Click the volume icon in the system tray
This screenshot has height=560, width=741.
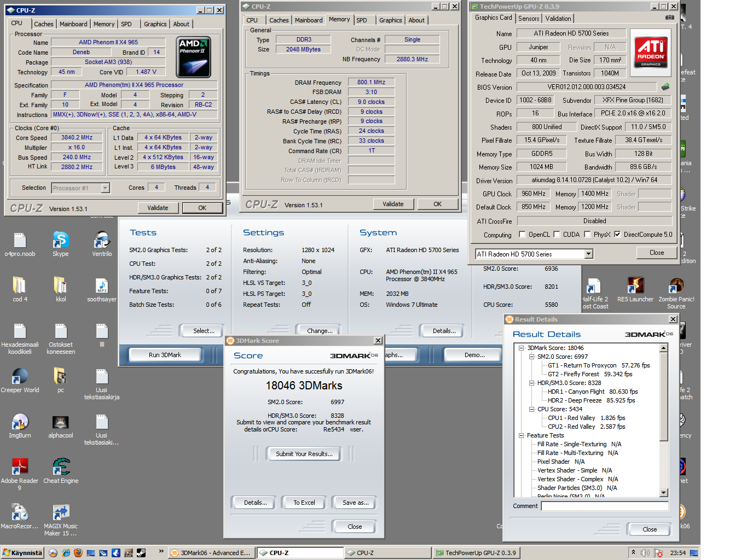646,553
